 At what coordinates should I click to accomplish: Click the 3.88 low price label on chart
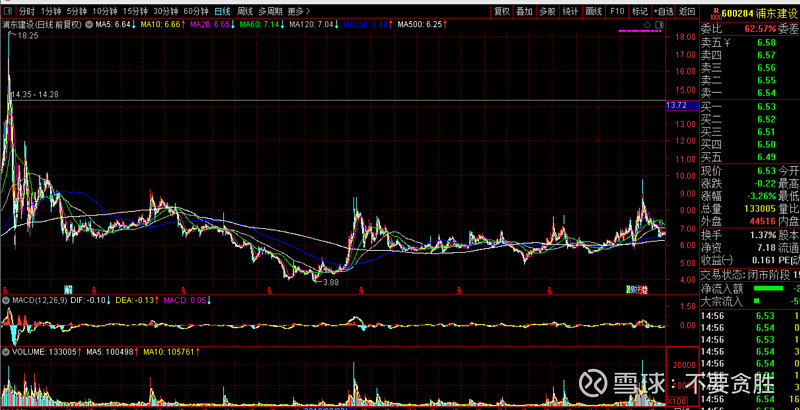point(330,283)
